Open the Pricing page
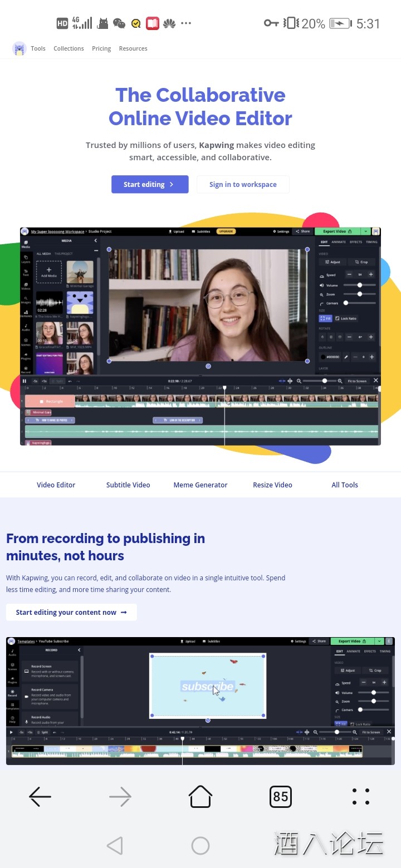 pos(101,49)
